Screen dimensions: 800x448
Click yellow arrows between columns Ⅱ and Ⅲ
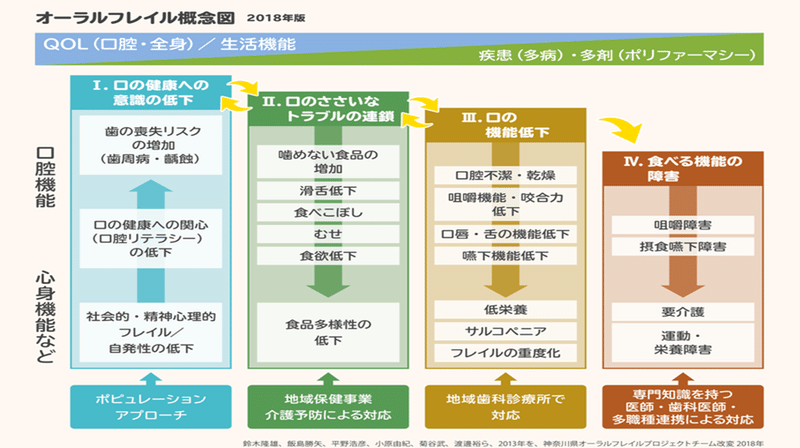420,112
